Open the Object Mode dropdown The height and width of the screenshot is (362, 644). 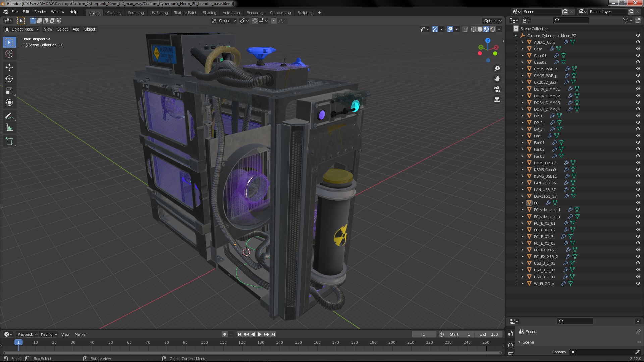[x=22, y=29]
